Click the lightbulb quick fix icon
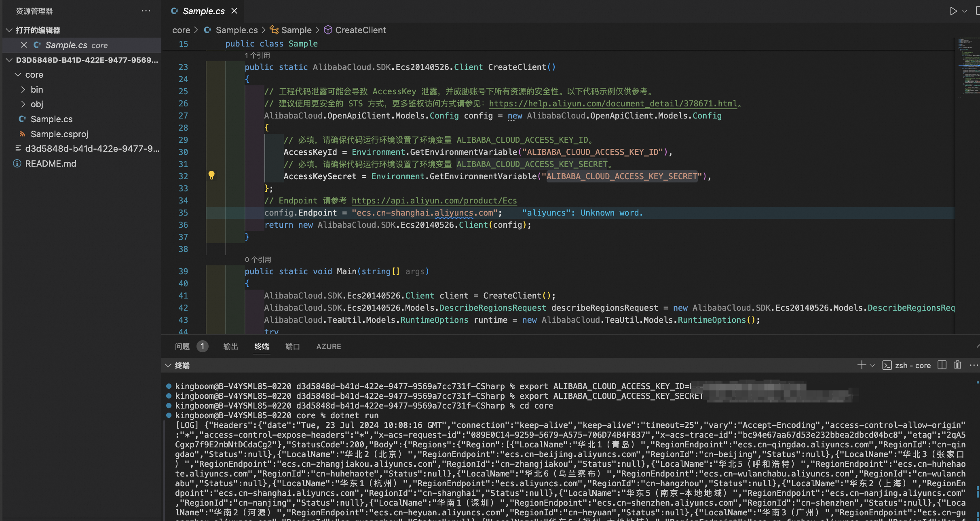The height and width of the screenshot is (521, 980). pos(211,175)
